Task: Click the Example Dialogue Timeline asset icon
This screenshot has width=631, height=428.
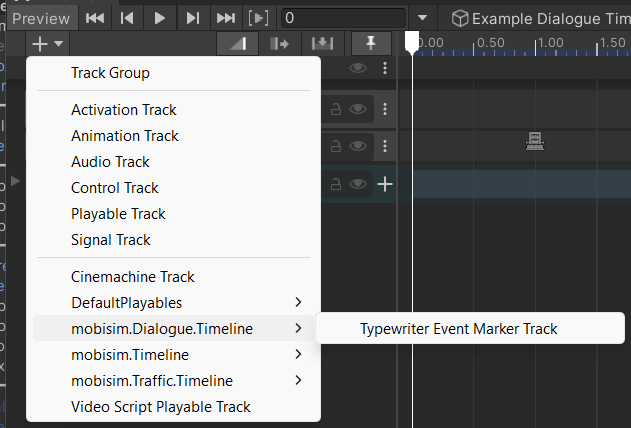Action: (x=460, y=19)
